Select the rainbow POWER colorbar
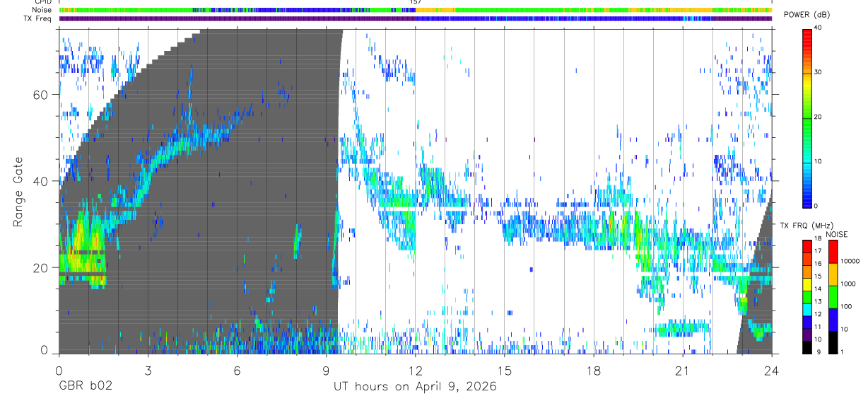 click(x=808, y=117)
